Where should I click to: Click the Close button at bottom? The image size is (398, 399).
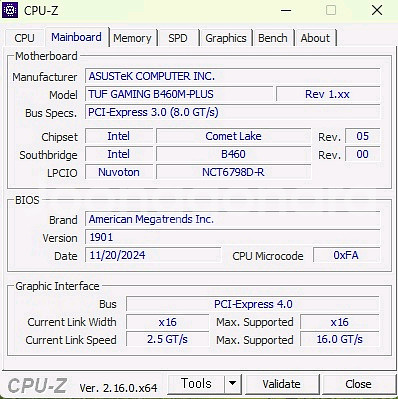click(x=358, y=384)
